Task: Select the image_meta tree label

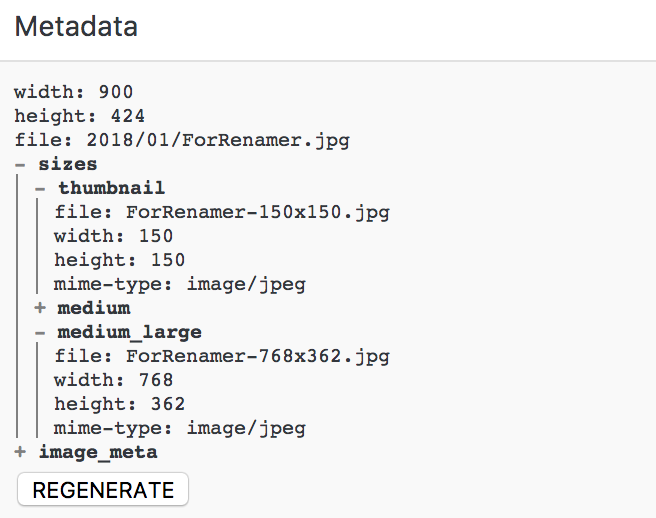Action: coord(98,452)
